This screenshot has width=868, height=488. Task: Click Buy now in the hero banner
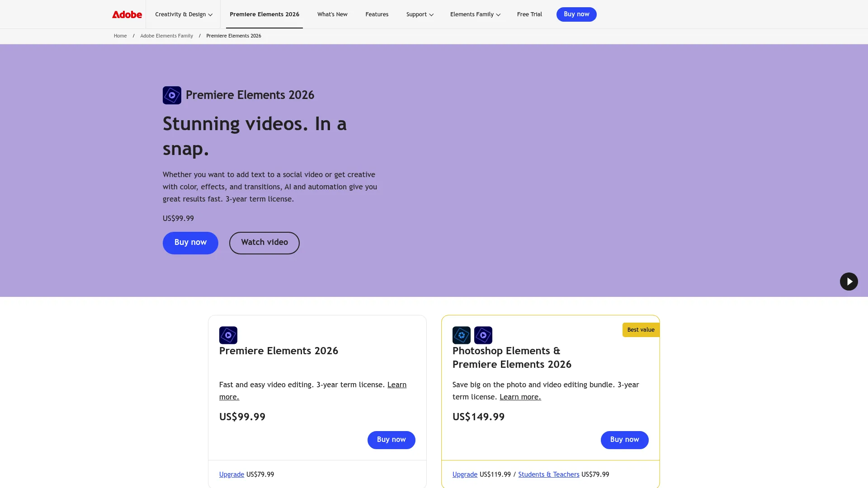[x=190, y=243]
